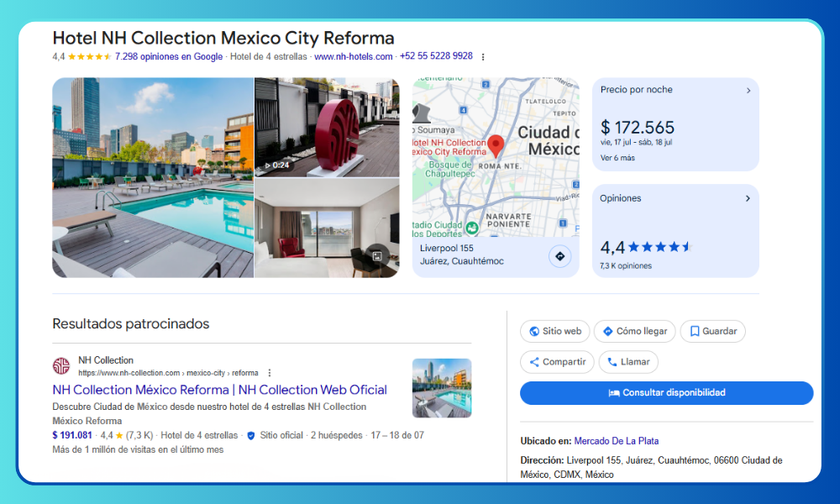Click the Ver 6 más text in price card
Viewport: 840px width, 504px height.
pyautogui.click(x=617, y=158)
